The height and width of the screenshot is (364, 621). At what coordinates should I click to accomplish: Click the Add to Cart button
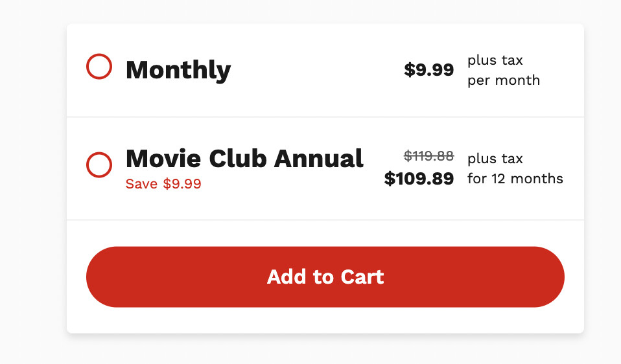coord(325,277)
